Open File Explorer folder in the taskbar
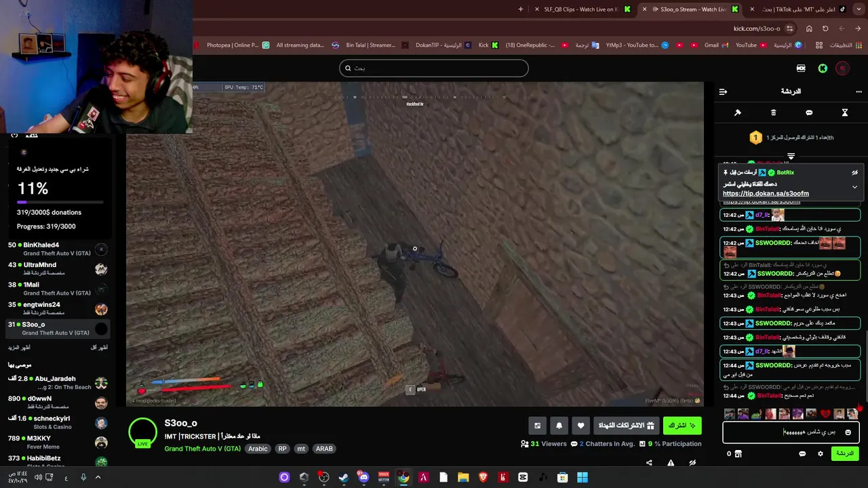This screenshot has width=868, height=488. click(x=463, y=477)
